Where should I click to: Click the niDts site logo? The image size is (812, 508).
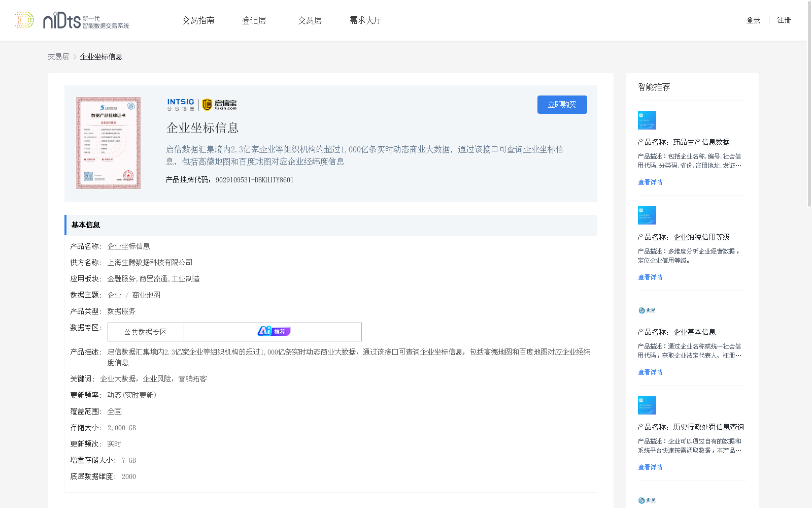(72, 20)
